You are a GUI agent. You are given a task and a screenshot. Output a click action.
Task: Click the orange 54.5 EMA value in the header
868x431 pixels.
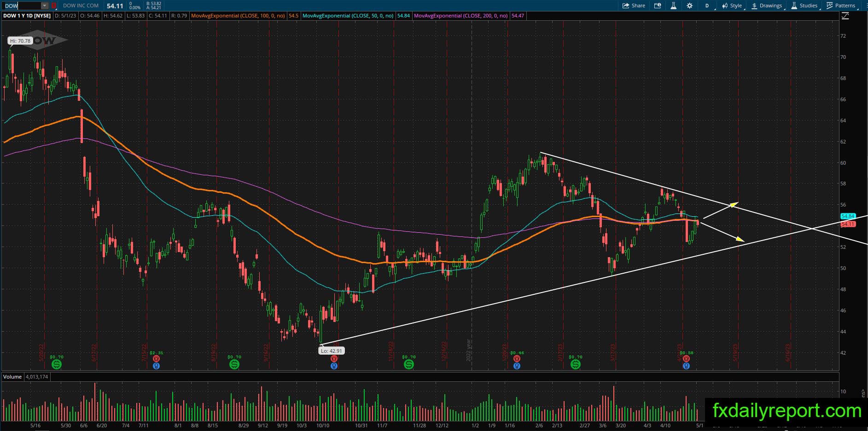coord(293,16)
